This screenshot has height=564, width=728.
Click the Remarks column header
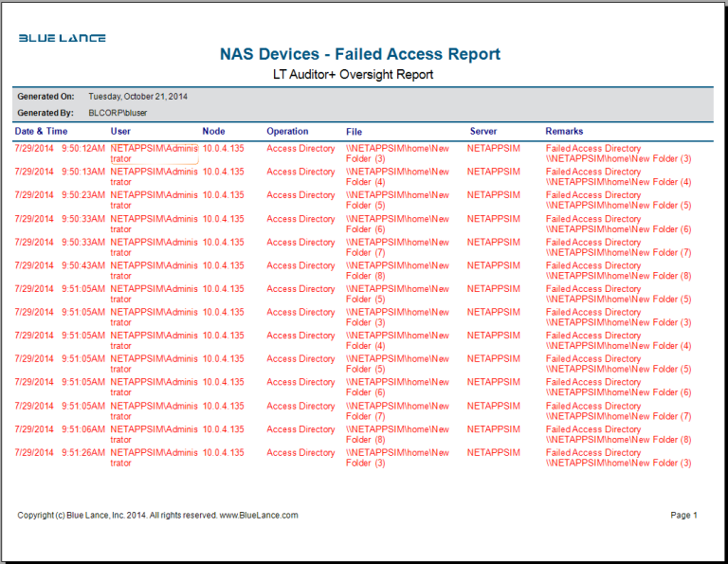(x=564, y=132)
